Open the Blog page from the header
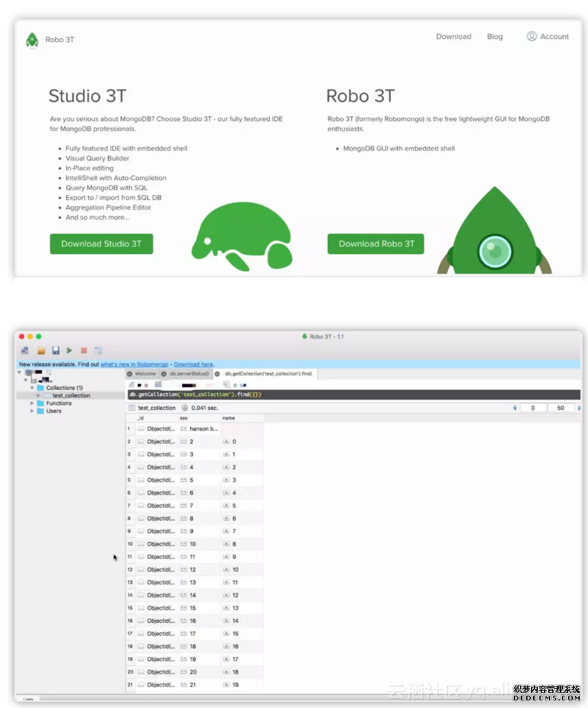This screenshot has width=588, height=708. (x=495, y=36)
